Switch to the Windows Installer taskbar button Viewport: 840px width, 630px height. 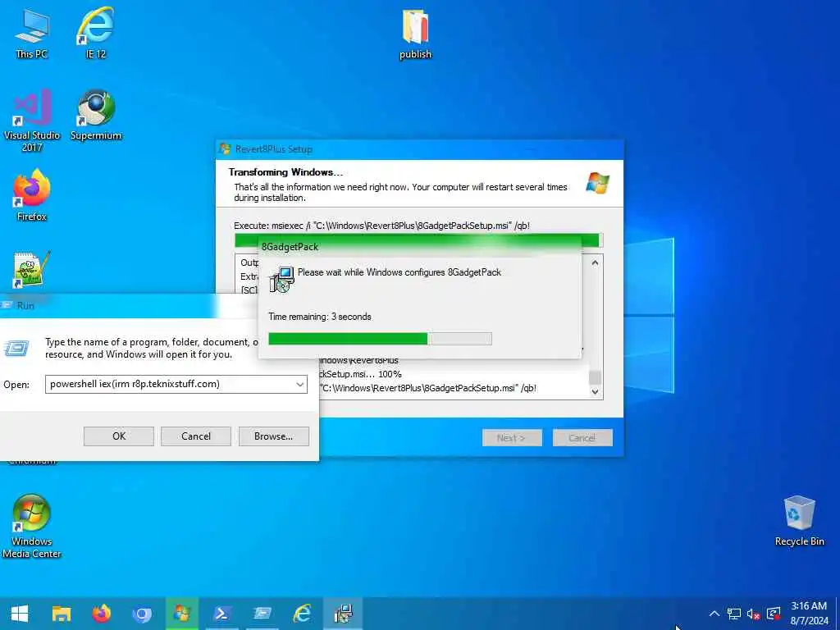pyautogui.click(x=343, y=614)
